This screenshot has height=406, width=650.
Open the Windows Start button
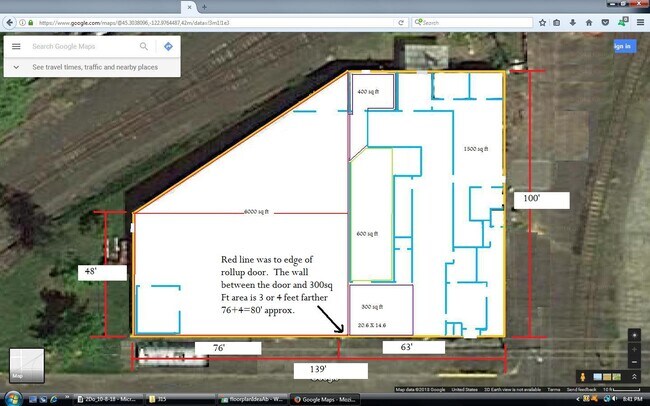click(10, 399)
